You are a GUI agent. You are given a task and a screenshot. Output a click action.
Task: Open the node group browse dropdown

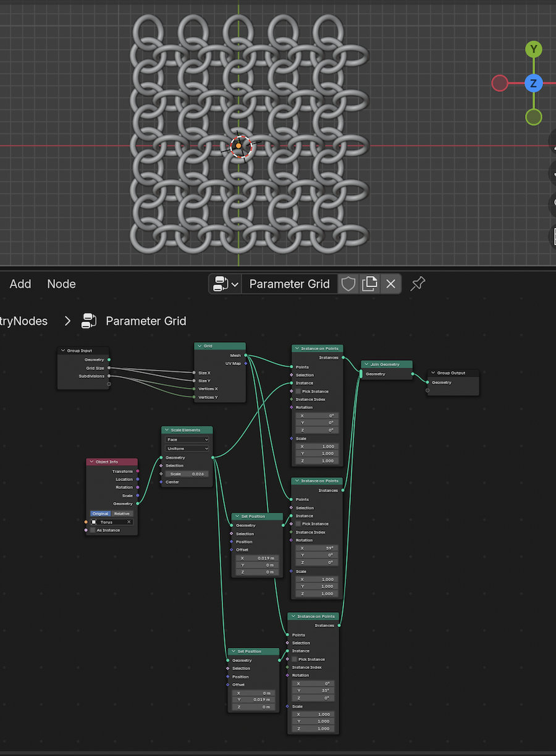pos(225,284)
